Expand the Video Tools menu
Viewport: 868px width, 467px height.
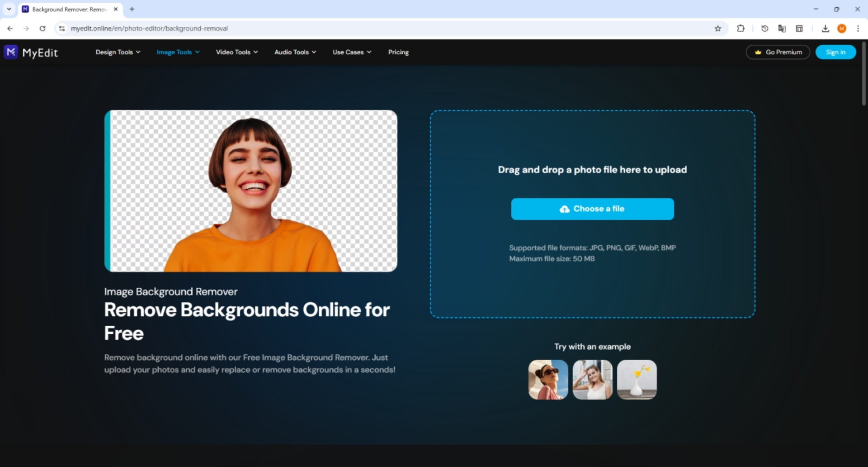tap(237, 52)
